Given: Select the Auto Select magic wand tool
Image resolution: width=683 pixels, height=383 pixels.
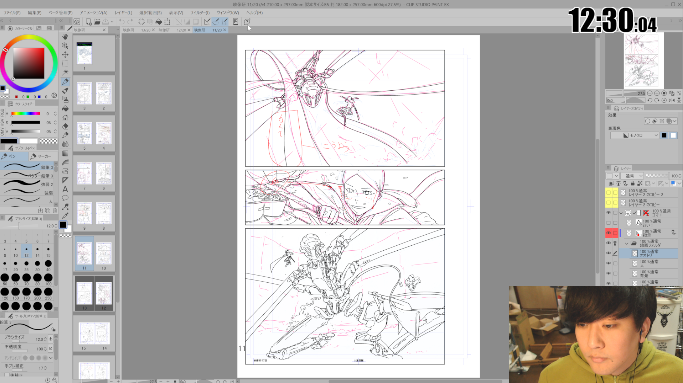Looking at the screenshot, I should (x=65, y=72).
